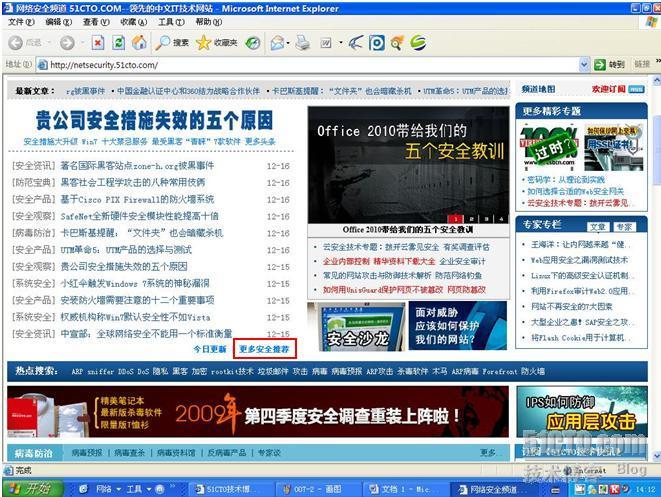Click the 欢迎订阅 subscribe link
Image resolution: width=661 pixels, height=497 pixels.
click(609, 89)
